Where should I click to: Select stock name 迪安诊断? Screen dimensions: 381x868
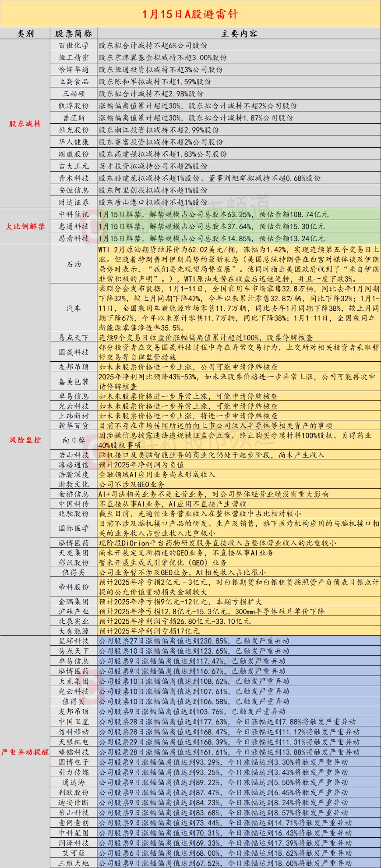[74, 802]
